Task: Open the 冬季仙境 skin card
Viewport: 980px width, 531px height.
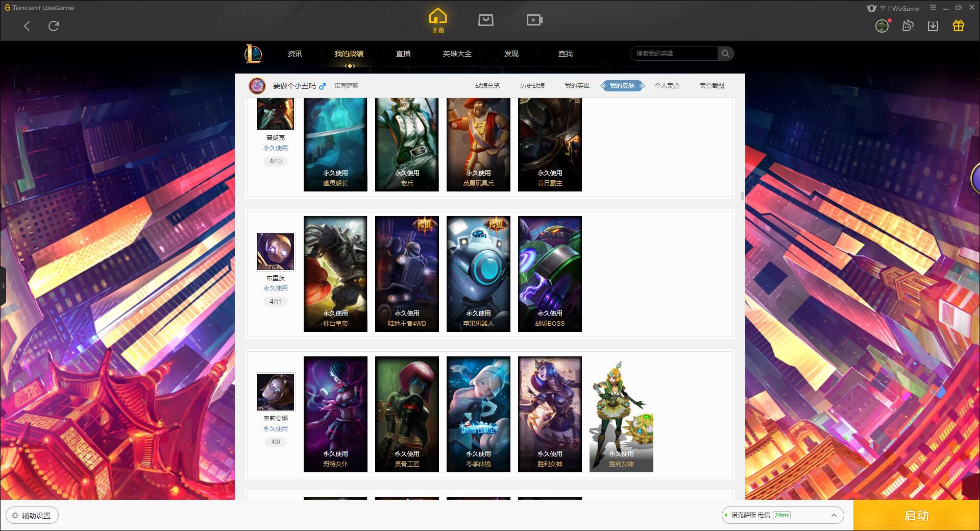Action: [x=478, y=414]
